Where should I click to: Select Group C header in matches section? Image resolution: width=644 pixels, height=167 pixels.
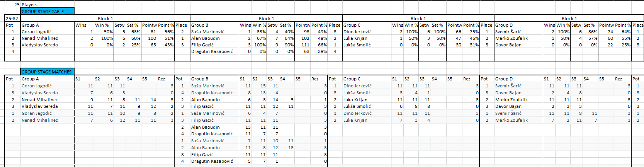[x=352, y=79]
